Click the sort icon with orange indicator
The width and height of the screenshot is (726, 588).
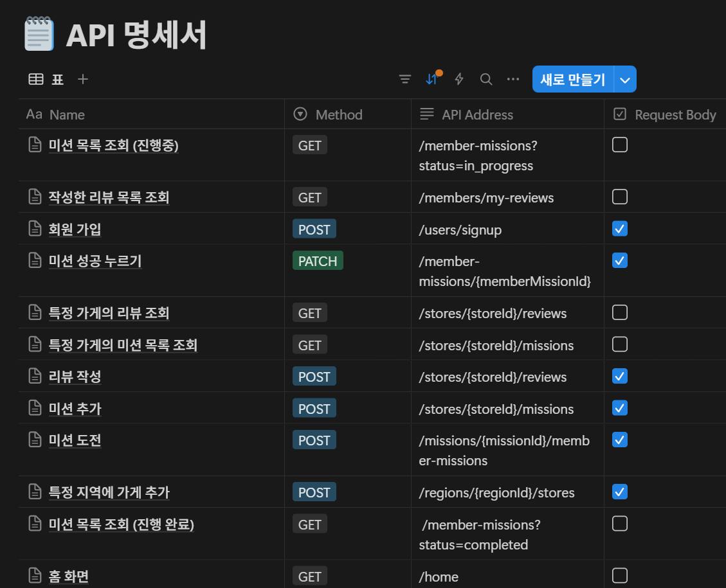pos(431,79)
